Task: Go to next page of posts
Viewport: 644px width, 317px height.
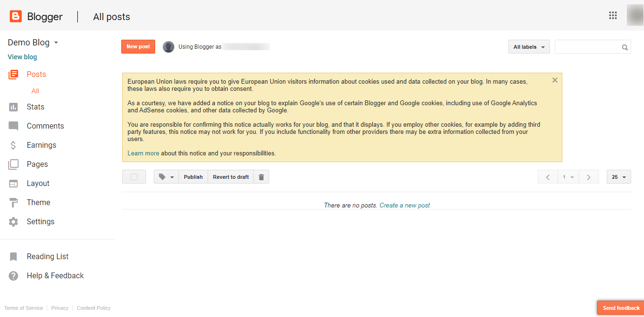Action: pyautogui.click(x=589, y=177)
